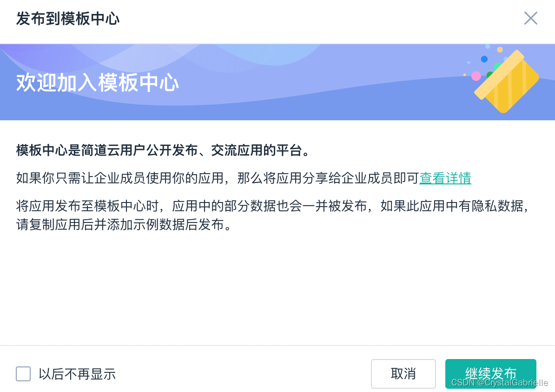Image resolution: width=555 pixels, height=392 pixels.
Task: Click the green dot above the envelope
Action: point(497,66)
